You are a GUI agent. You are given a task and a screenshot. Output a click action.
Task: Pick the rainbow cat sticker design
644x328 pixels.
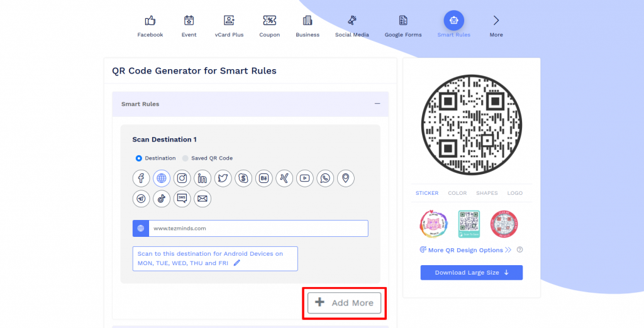click(434, 224)
